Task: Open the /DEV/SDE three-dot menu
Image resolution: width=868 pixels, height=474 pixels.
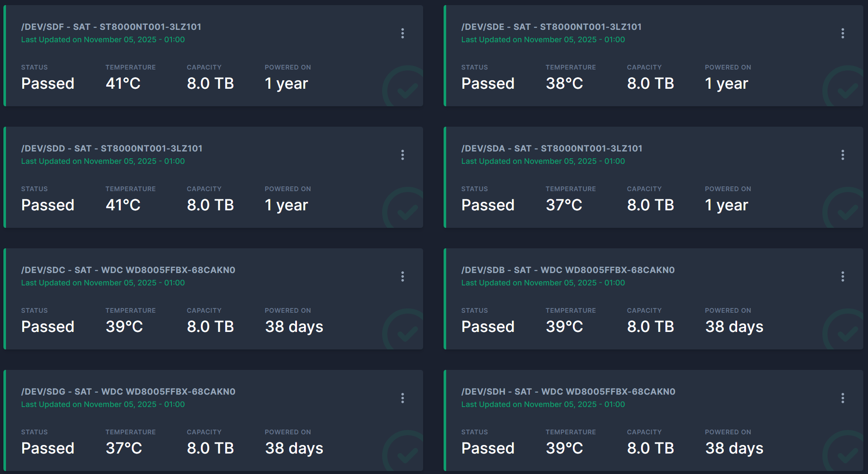Action: coord(842,33)
